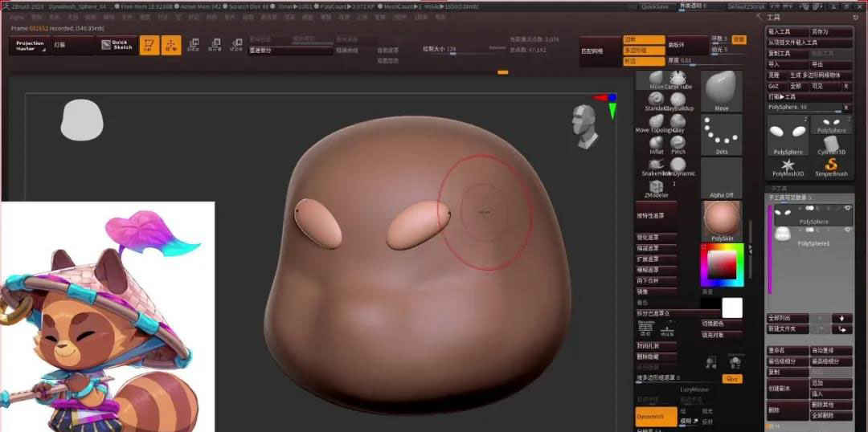Click the Quick Sketch button
Image resolution: width=868 pixels, height=432 pixels.
117,45
